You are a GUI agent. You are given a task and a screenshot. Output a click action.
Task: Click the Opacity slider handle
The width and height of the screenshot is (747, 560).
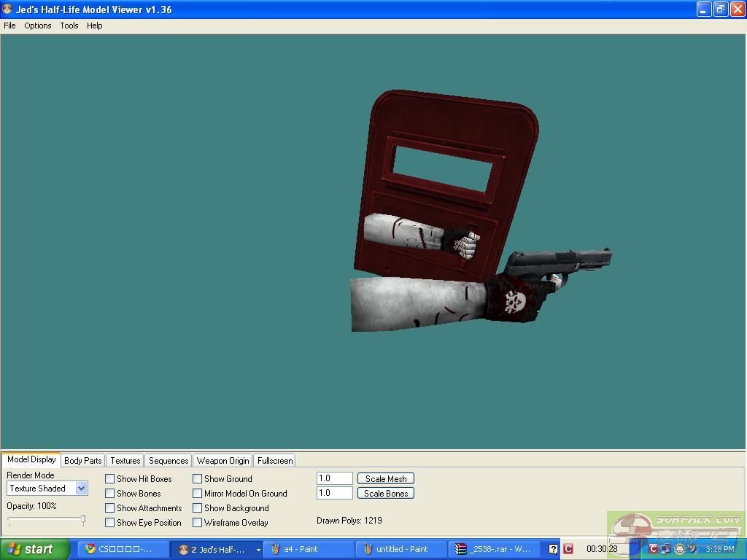[83, 520]
